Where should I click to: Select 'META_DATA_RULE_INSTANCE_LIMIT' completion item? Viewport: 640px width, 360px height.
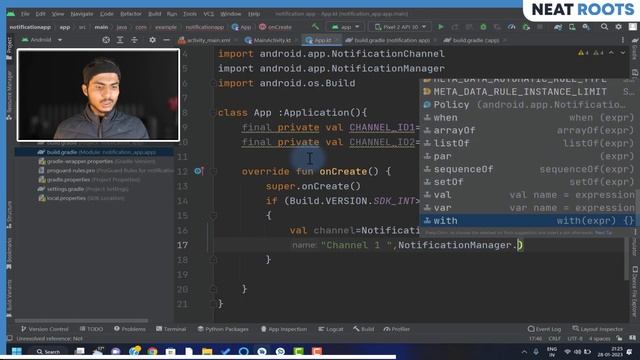[529, 92]
